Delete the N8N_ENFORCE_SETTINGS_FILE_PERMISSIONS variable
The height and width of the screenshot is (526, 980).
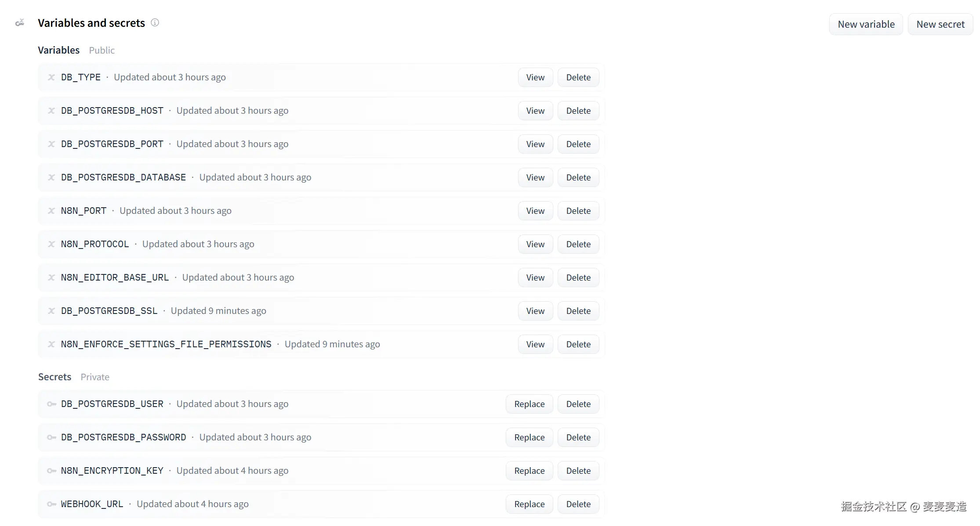578,344
